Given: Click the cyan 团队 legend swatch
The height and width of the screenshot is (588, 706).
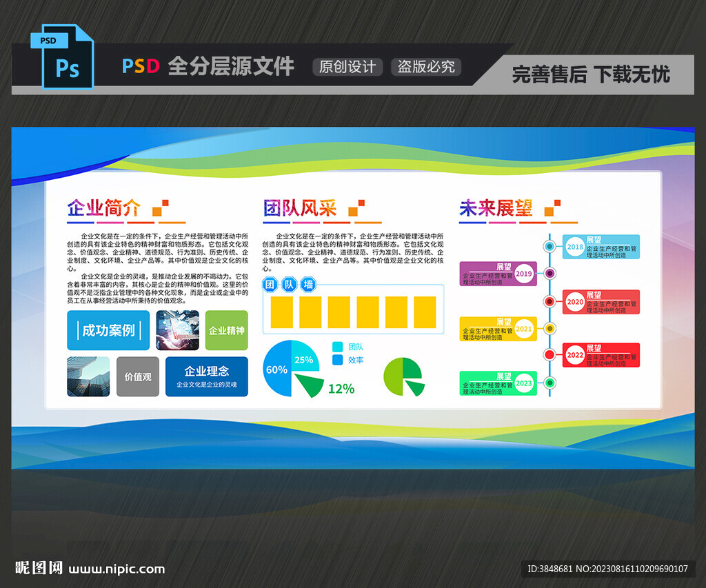Looking at the screenshot, I should [337, 347].
